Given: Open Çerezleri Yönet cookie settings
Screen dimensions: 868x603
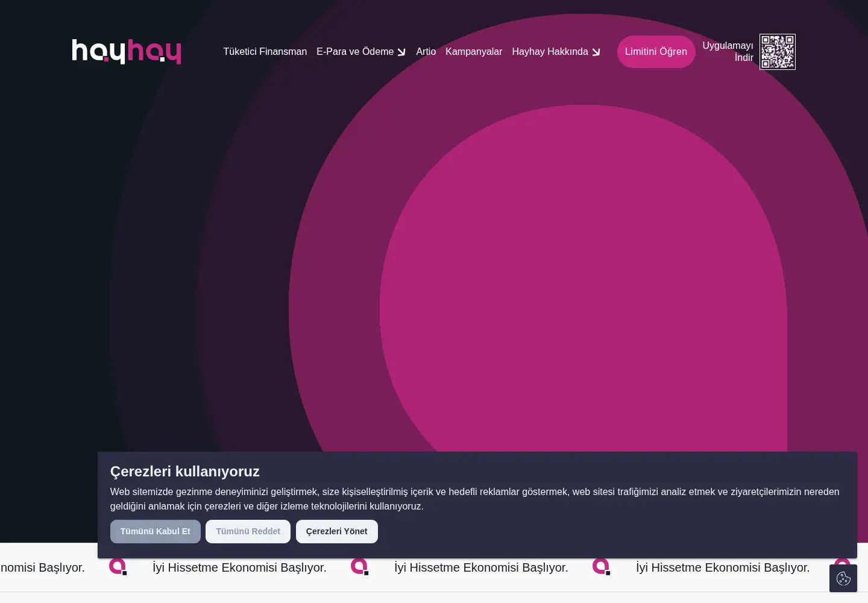Looking at the screenshot, I should (x=337, y=531).
